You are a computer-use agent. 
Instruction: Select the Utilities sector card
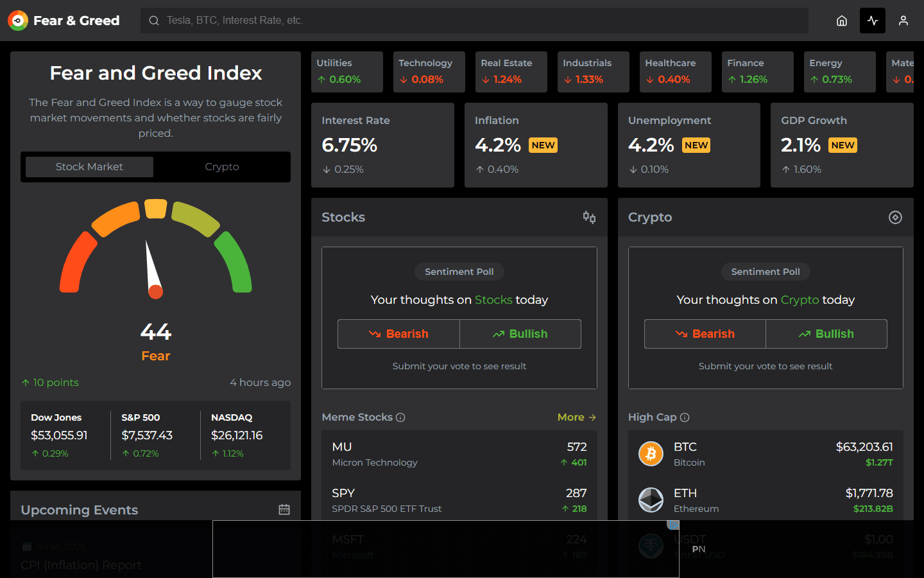point(347,72)
